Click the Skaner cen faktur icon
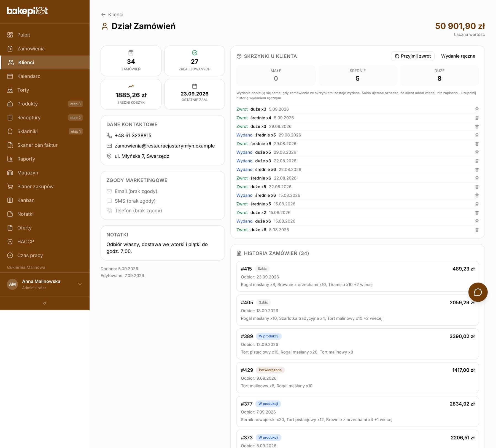496x448 pixels. point(10,145)
